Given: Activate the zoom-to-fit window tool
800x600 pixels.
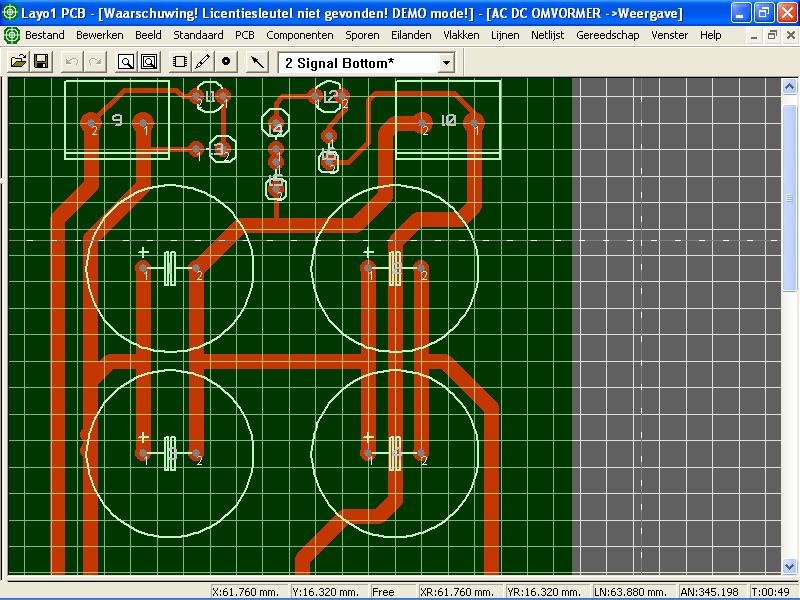Looking at the screenshot, I should click(149, 62).
